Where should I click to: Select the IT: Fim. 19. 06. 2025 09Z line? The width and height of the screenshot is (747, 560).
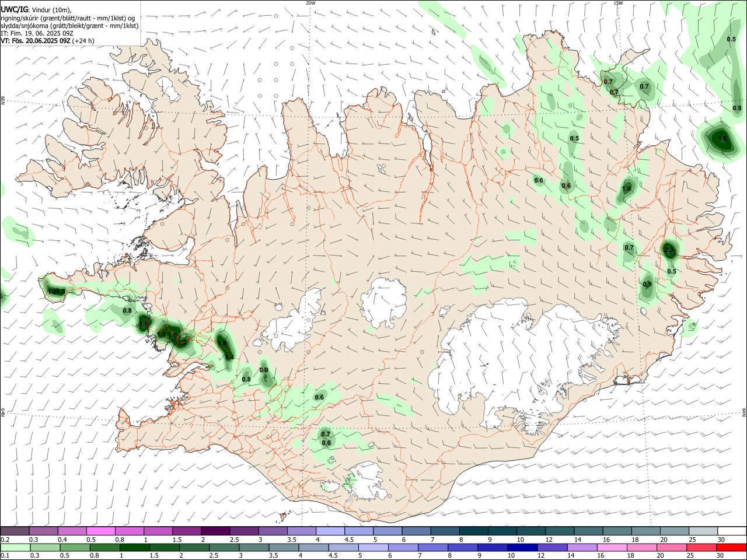(36, 33)
